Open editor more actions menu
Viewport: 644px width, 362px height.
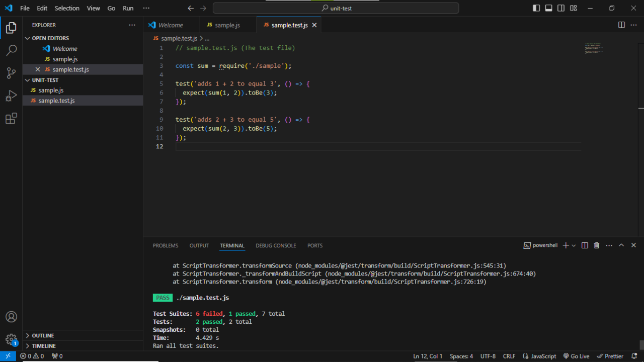[633, 25]
